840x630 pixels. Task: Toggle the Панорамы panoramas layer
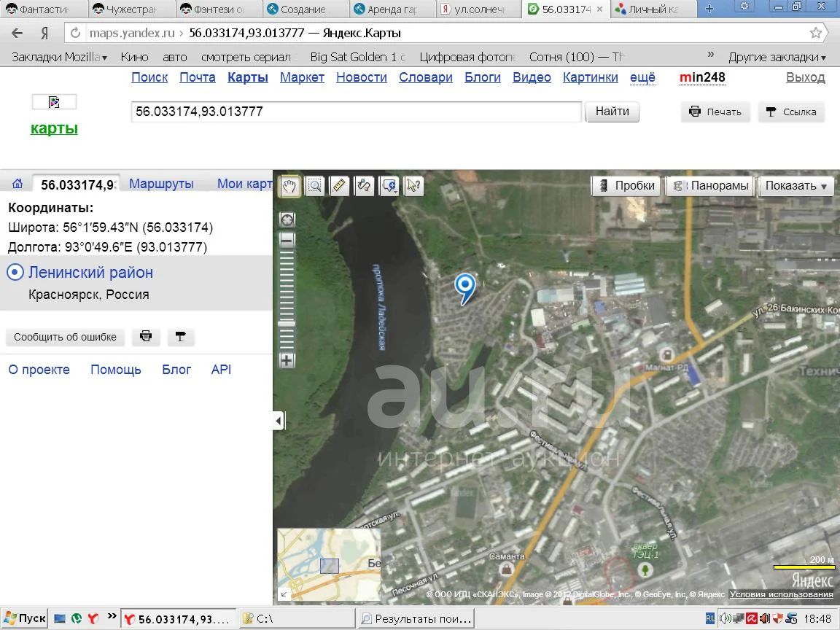[x=710, y=186]
